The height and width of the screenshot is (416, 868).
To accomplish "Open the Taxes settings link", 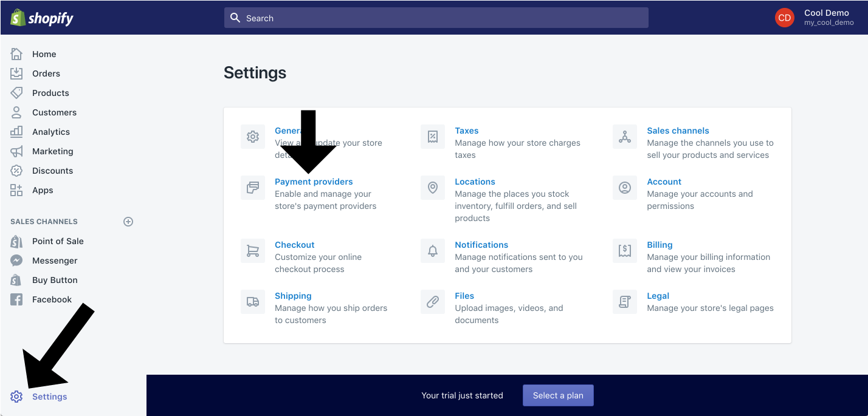I will point(467,131).
